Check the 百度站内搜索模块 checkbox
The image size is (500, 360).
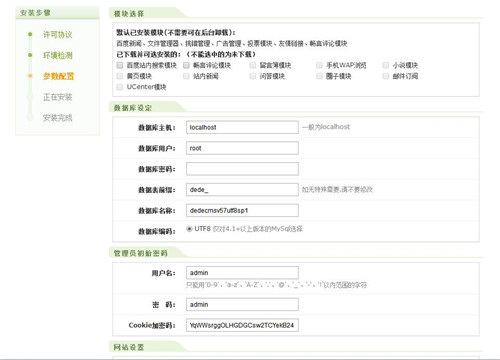[120, 65]
